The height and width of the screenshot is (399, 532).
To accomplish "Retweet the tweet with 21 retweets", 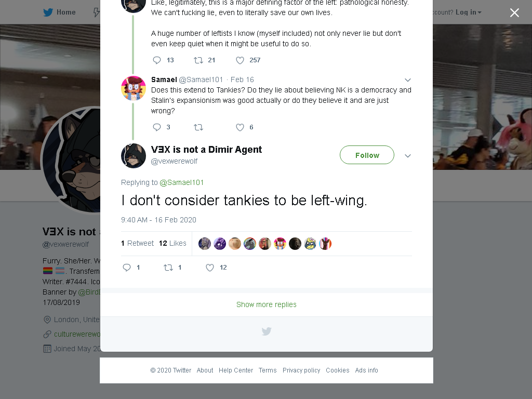I will [198, 60].
